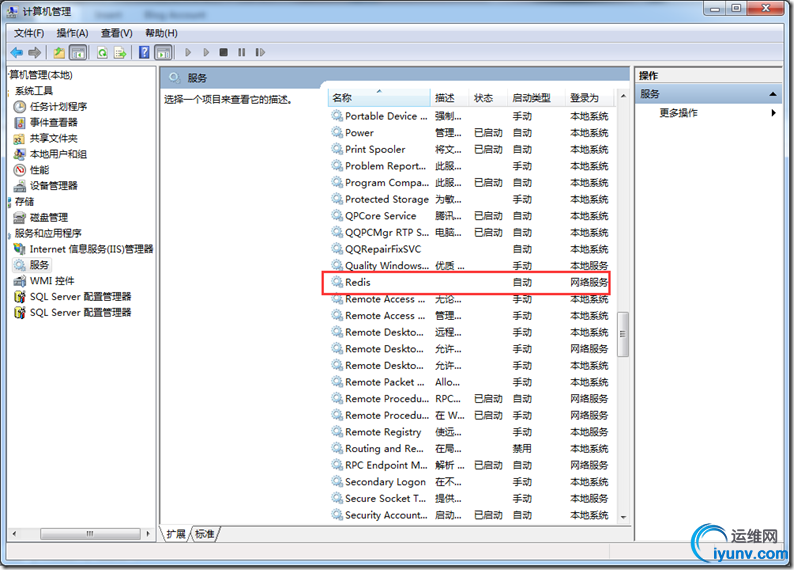Select the QPCore Service row

(x=469, y=216)
